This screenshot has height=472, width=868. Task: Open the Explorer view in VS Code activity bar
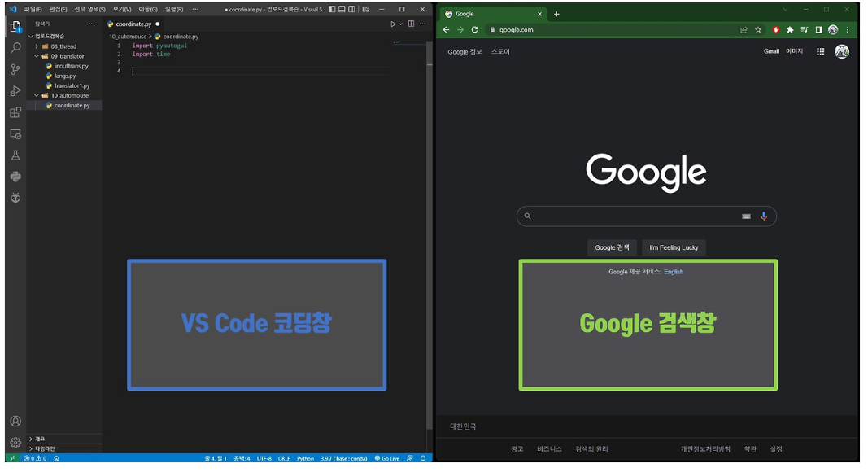pyautogui.click(x=15, y=27)
